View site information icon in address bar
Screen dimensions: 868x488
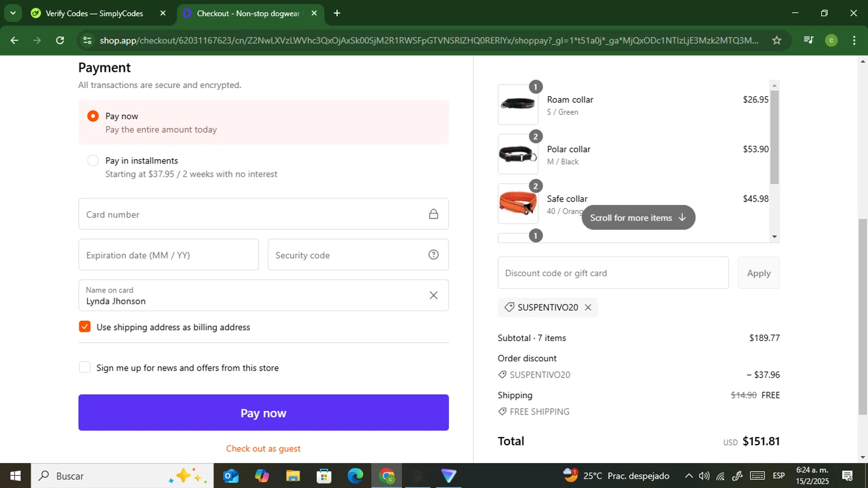coord(87,40)
